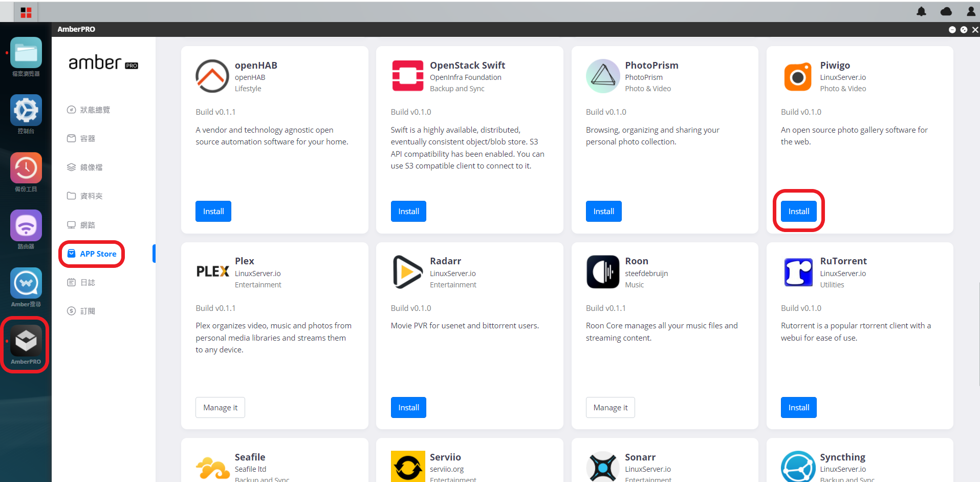Click the Roon app logo

coord(603,272)
